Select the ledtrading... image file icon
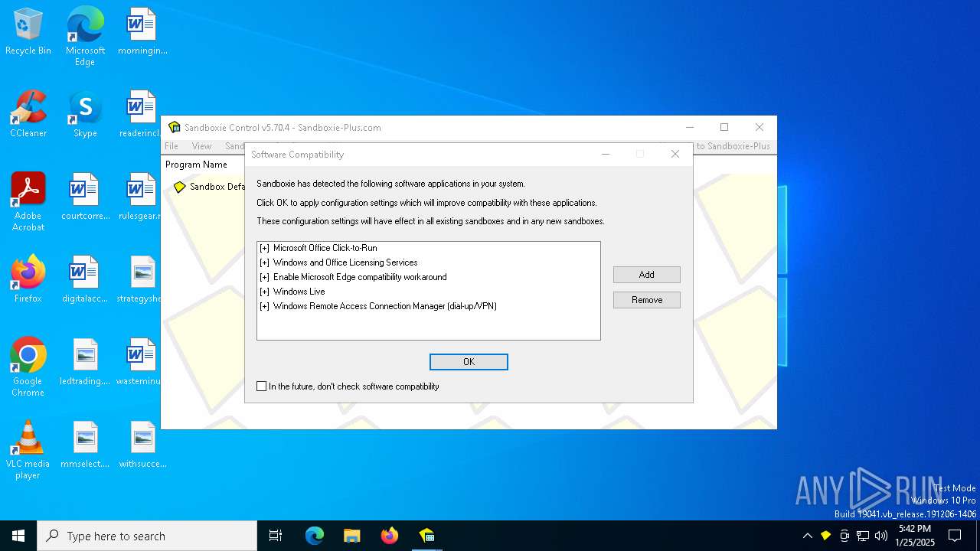 pyautogui.click(x=85, y=362)
